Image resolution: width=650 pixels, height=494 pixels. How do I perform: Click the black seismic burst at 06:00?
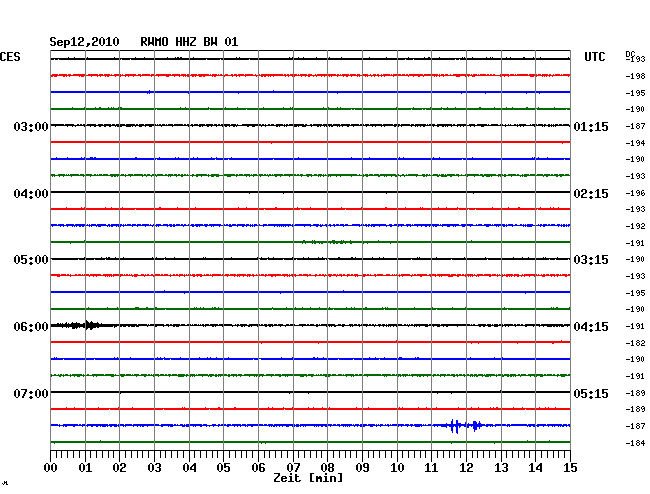(x=83, y=325)
